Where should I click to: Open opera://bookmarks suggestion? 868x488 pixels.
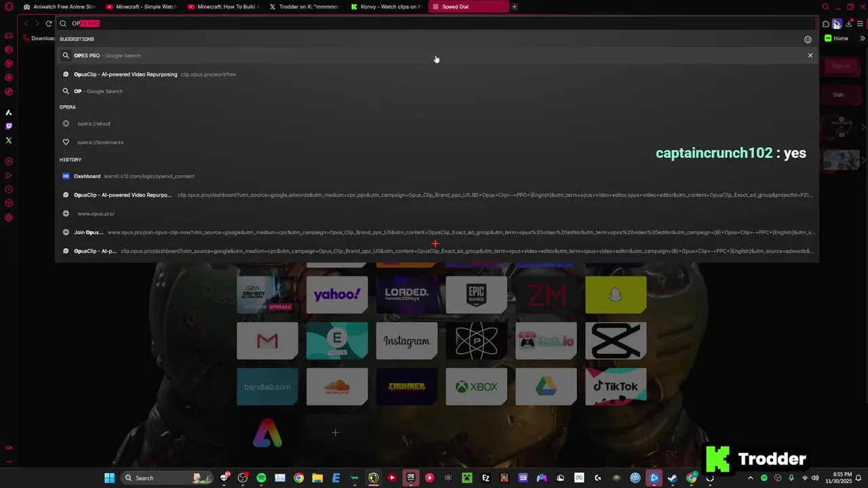click(x=437, y=142)
